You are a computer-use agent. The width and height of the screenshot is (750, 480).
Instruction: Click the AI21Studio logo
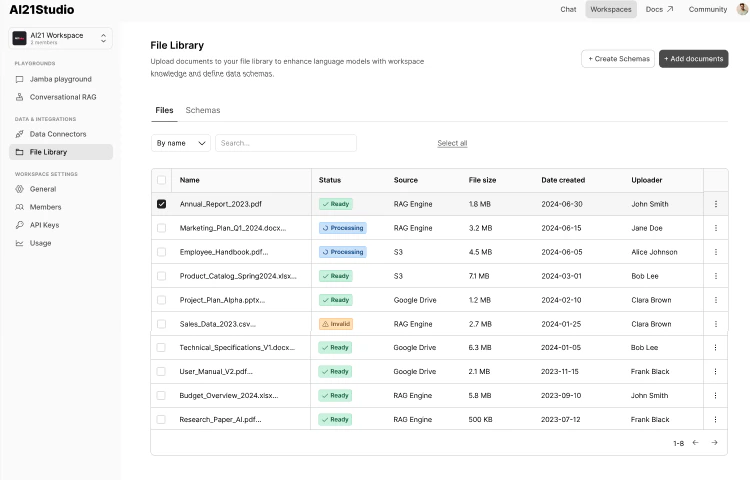[x=42, y=10]
